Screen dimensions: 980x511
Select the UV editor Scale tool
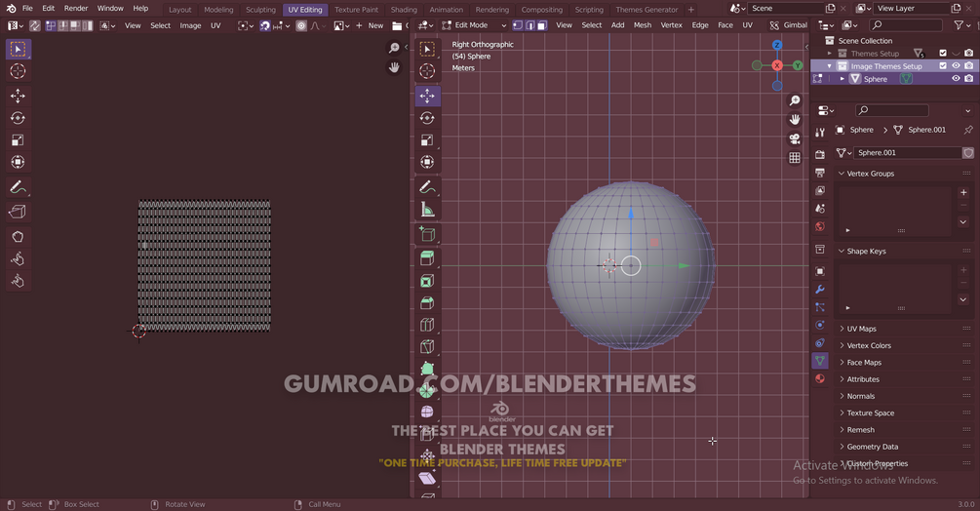(18, 139)
